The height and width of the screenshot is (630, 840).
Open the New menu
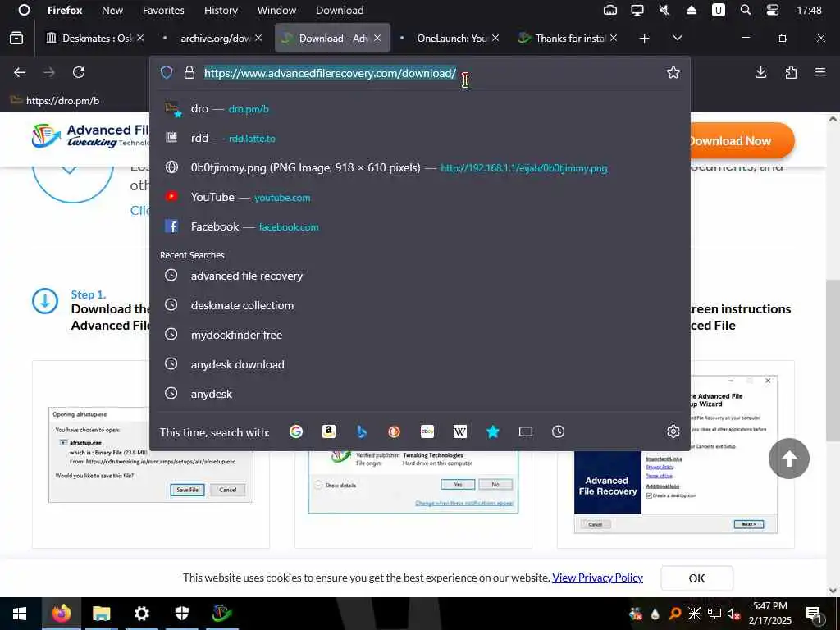112,10
